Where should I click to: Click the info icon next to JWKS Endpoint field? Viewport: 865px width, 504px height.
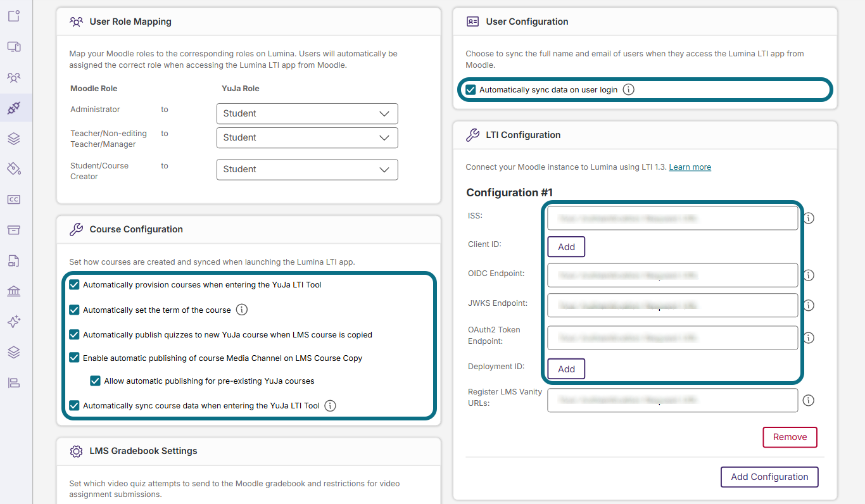click(x=809, y=305)
